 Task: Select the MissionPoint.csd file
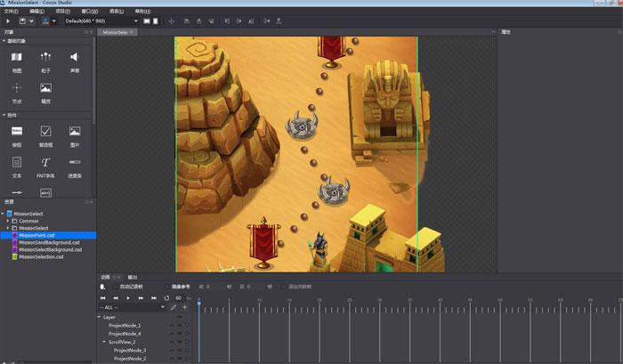[x=36, y=235]
